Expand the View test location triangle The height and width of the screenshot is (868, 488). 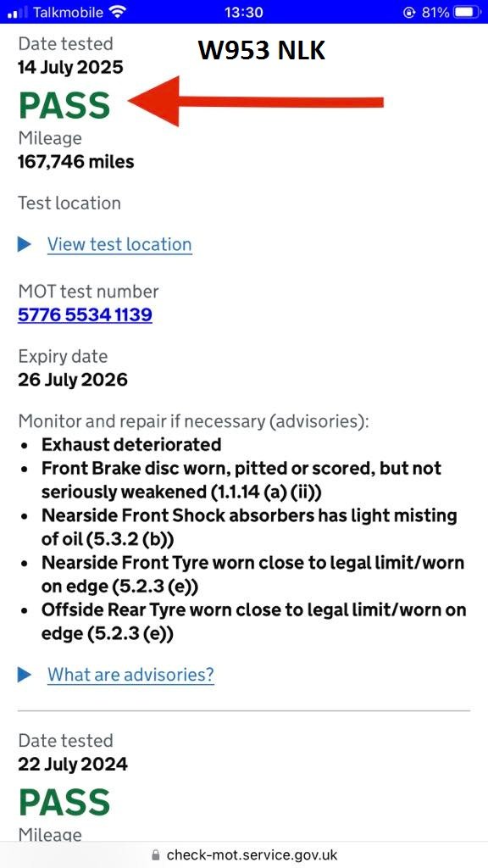coord(25,244)
